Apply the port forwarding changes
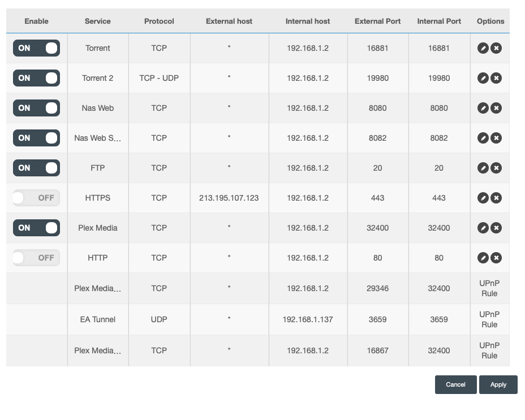Viewport: 525px width, 420px height. (x=498, y=384)
